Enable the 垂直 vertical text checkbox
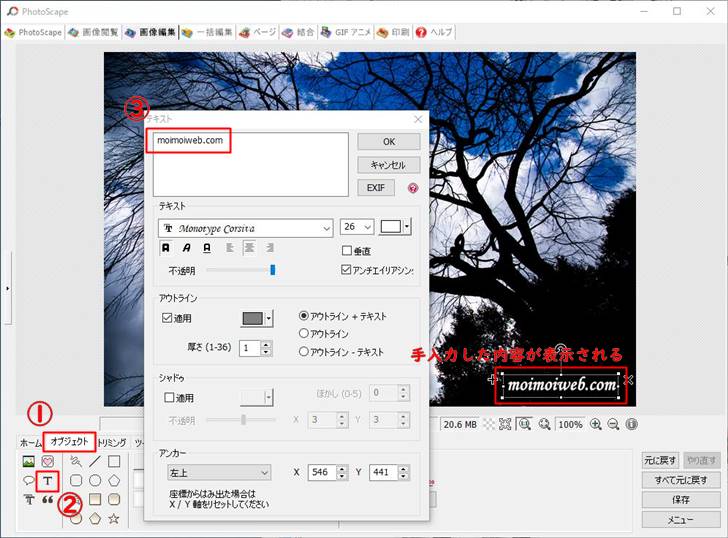This screenshot has width=728, height=538. pos(347,251)
